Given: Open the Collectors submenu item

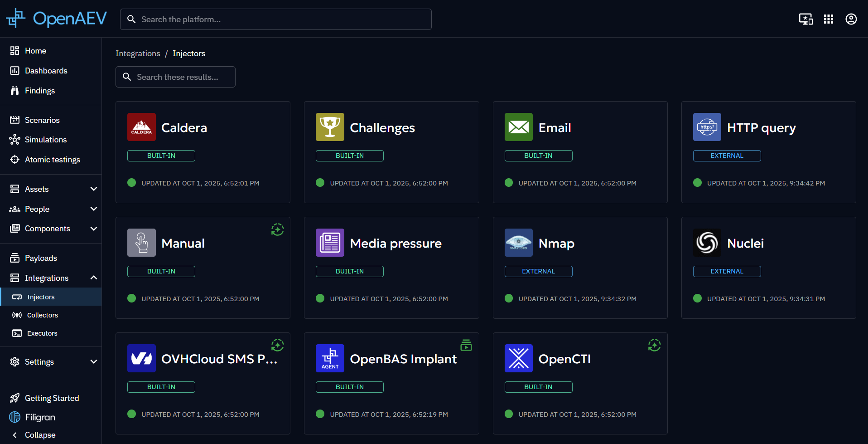Looking at the screenshot, I should [x=42, y=315].
